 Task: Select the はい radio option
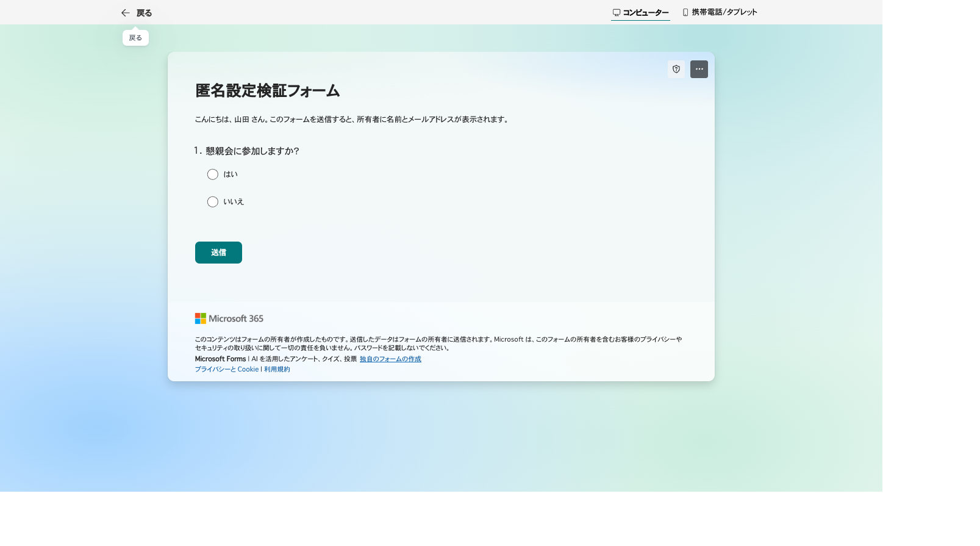click(213, 174)
